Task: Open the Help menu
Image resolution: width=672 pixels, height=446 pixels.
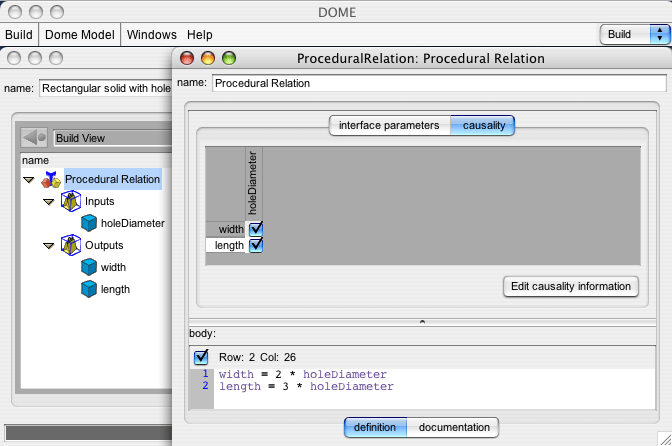Action: (200, 35)
